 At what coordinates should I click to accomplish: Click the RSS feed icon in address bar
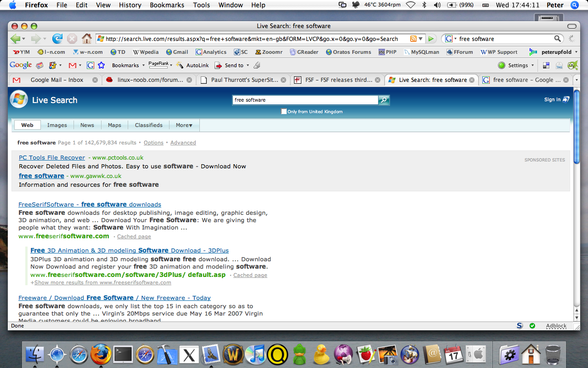click(413, 39)
